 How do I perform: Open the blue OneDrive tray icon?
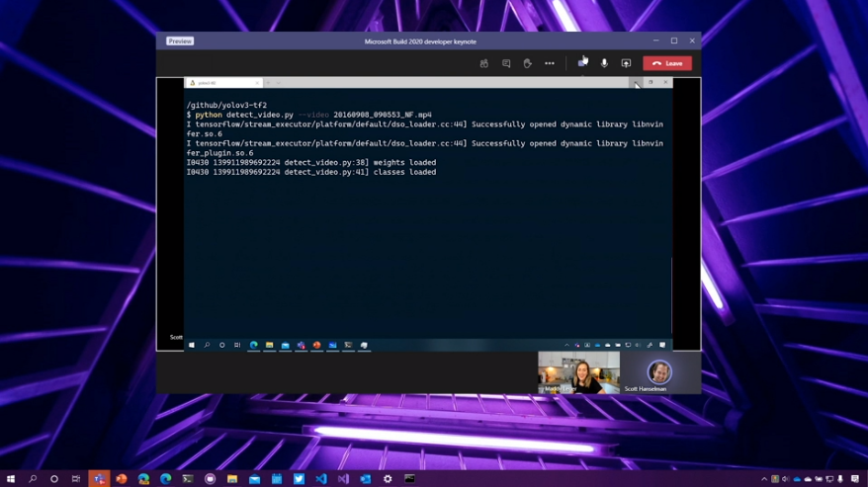pyautogui.click(x=797, y=479)
